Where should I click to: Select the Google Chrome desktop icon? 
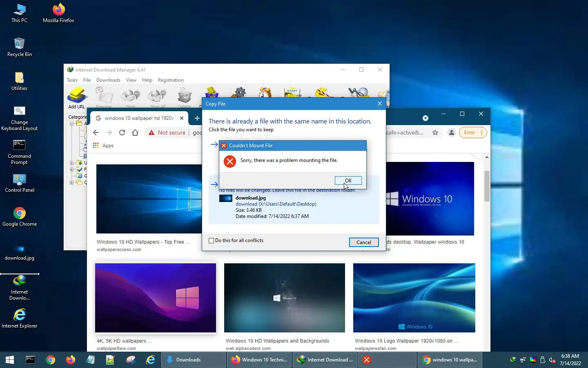19,217
